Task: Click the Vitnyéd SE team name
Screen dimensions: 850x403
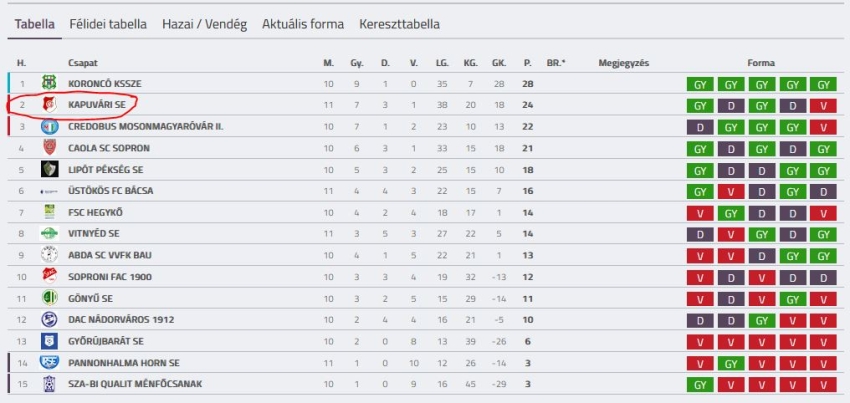Action: coord(96,234)
